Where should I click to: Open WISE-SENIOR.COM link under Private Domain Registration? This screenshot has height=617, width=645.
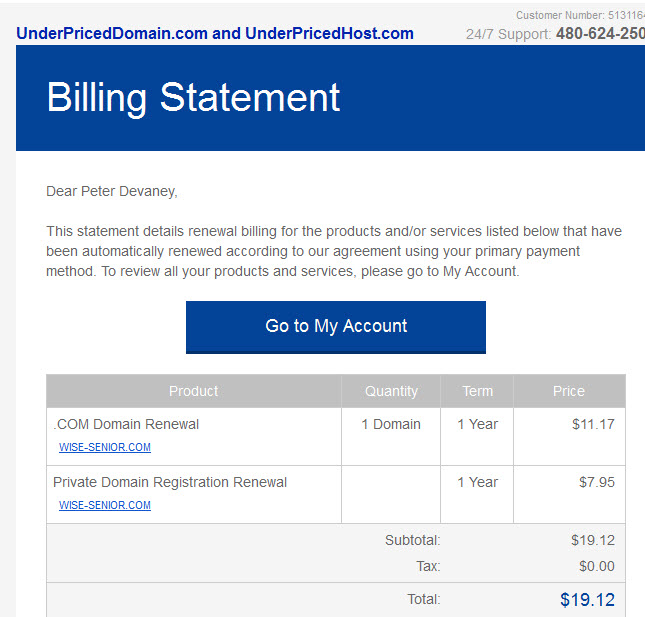[x=105, y=505]
